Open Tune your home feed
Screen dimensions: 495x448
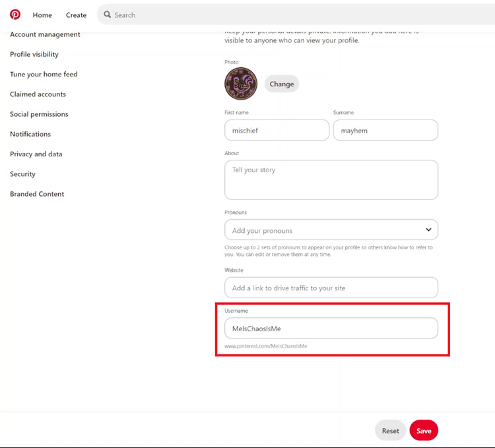point(44,74)
